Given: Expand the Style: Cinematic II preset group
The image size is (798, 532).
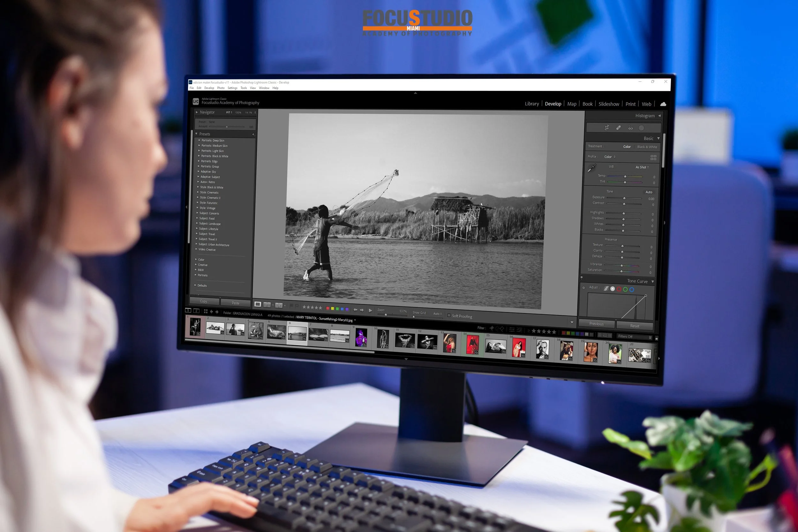Looking at the screenshot, I should tap(198, 198).
